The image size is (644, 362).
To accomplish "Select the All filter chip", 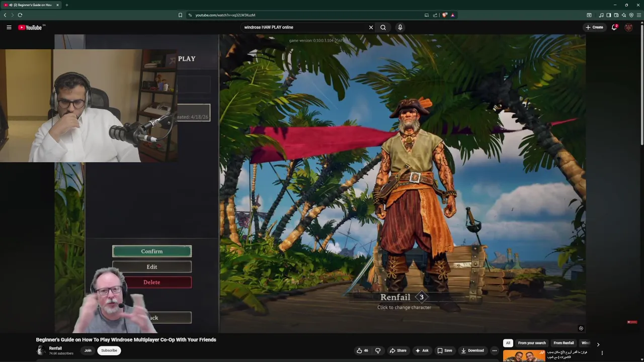I will [x=508, y=343].
